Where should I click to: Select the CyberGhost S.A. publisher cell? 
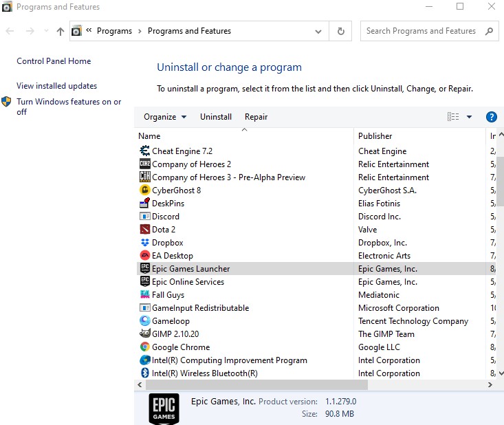click(x=387, y=190)
